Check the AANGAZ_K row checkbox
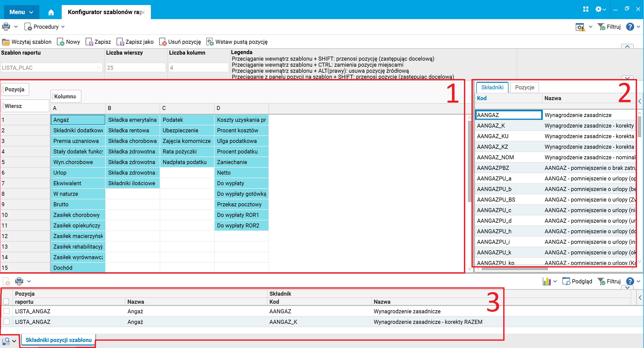The height and width of the screenshot is (348, 644). point(7,322)
